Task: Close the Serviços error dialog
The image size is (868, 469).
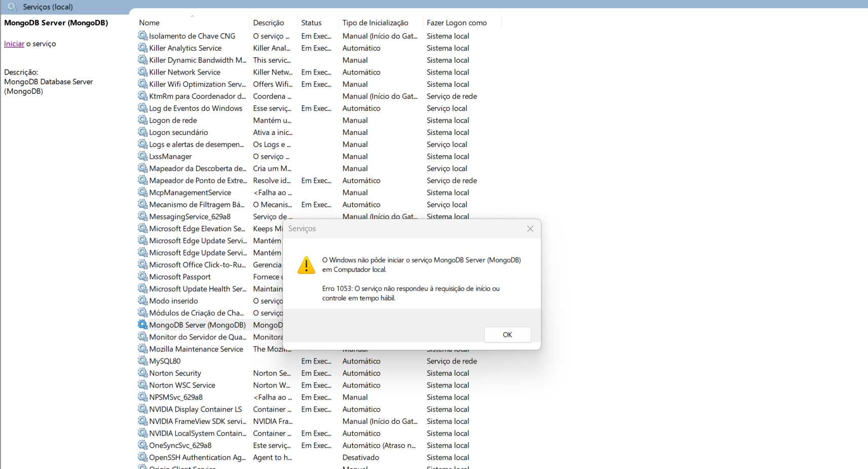Action: pos(530,229)
